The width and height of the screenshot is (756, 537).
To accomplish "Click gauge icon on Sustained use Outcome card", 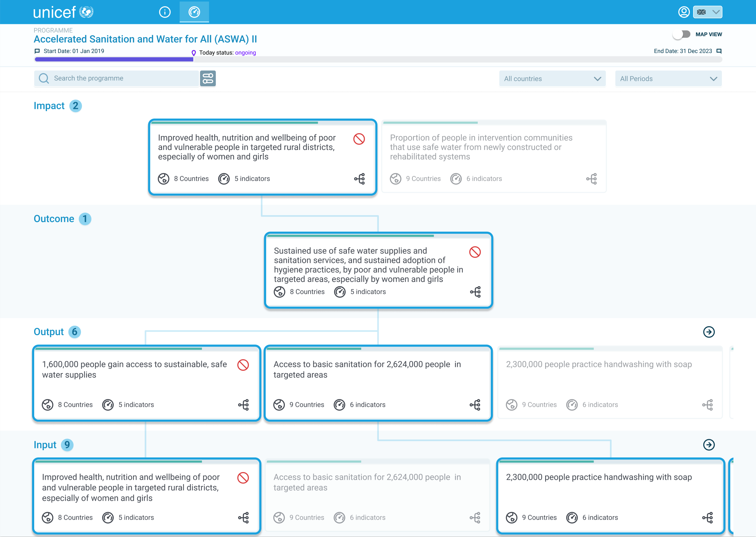I will coord(340,292).
